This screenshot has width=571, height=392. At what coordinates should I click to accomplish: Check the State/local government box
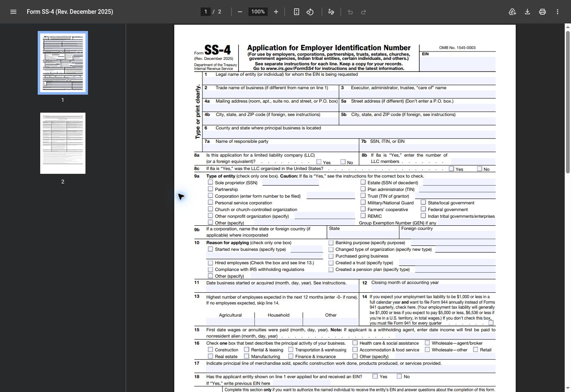423,202
